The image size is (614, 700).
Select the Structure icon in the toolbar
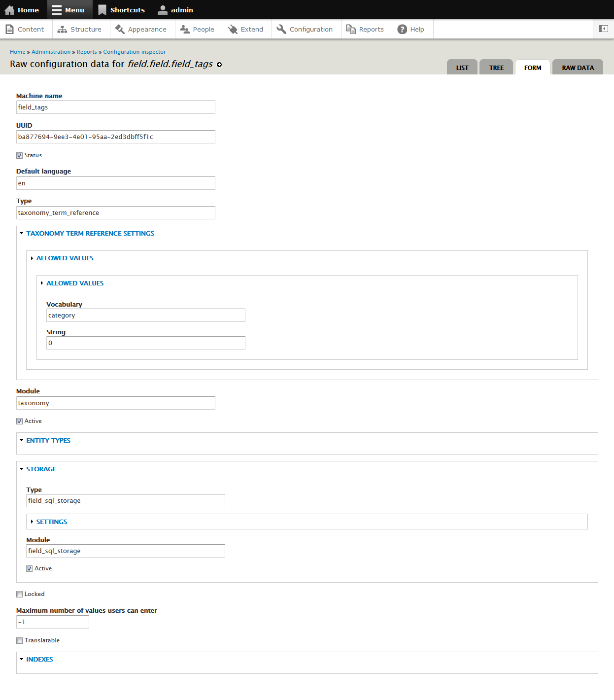(x=62, y=29)
